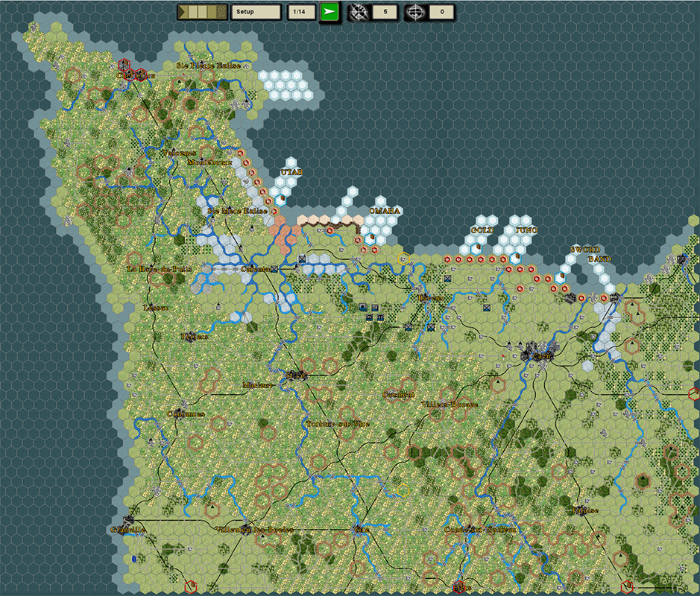Click the Caumont town label
This screenshot has height=596, width=700.
coord(399,395)
